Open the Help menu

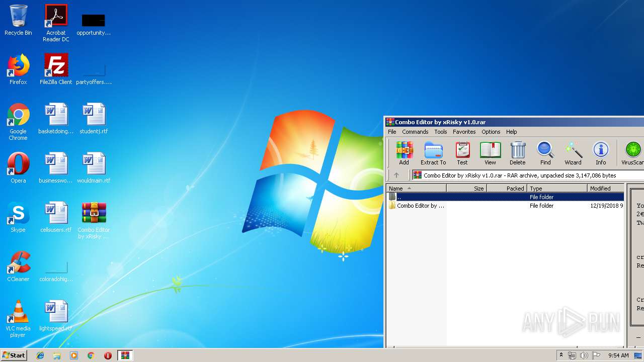512,132
